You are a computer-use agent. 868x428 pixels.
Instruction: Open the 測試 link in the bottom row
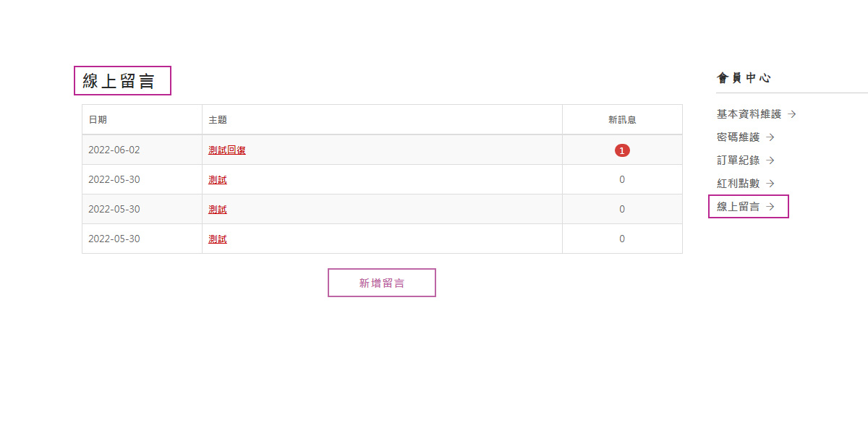pos(218,239)
